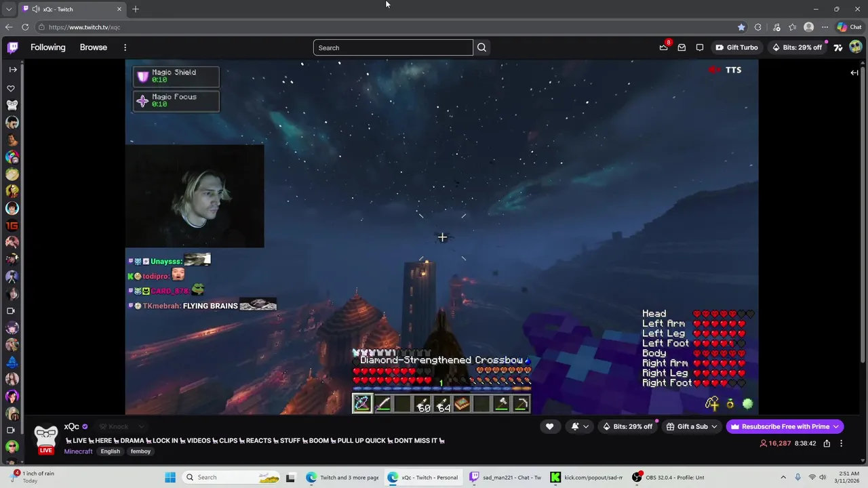868x488 pixels.
Task: Expand the Gift a Sub dropdown arrow
Action: [714, 427]
